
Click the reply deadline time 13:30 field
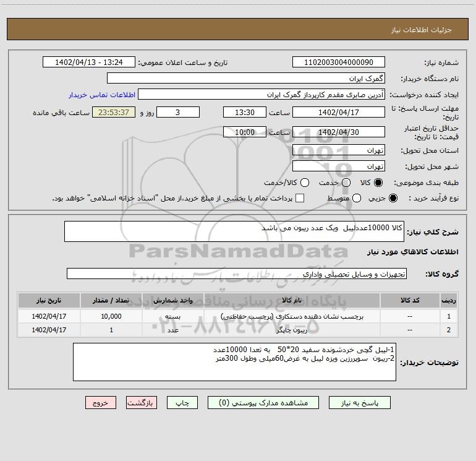(x=245, y=112)
